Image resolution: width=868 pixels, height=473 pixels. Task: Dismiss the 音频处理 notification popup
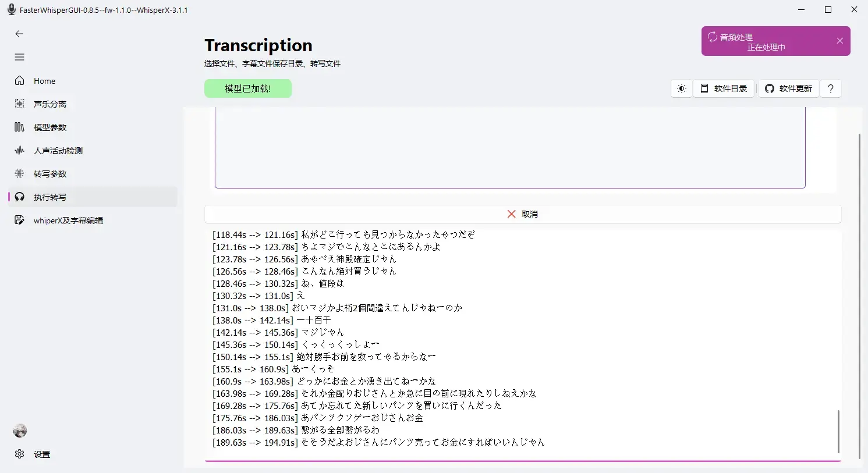pos(839,41)
